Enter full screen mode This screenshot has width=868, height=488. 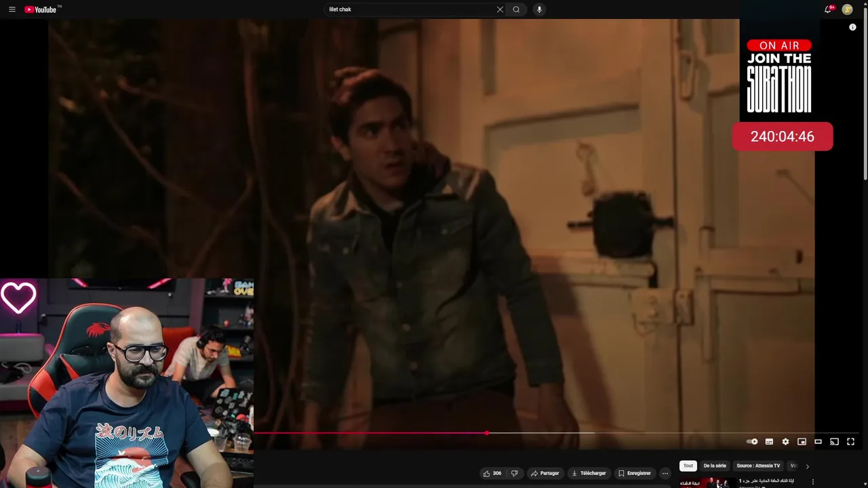click(850, 442)
